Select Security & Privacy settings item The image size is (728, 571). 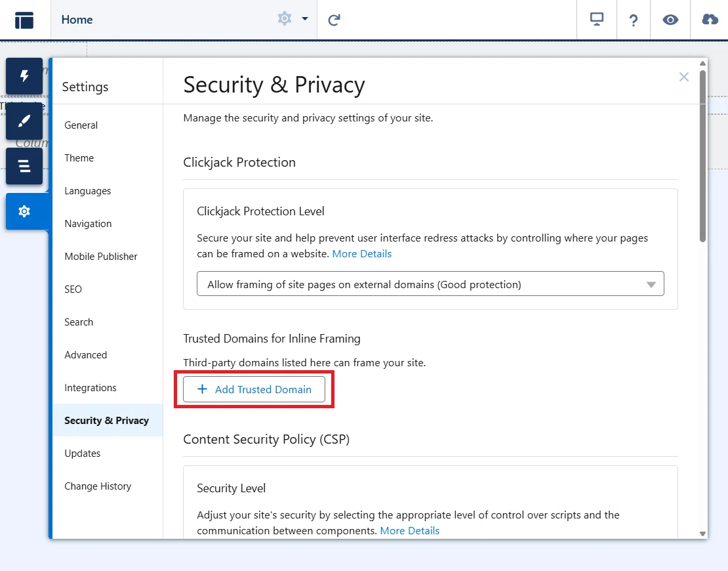[108, 421]
